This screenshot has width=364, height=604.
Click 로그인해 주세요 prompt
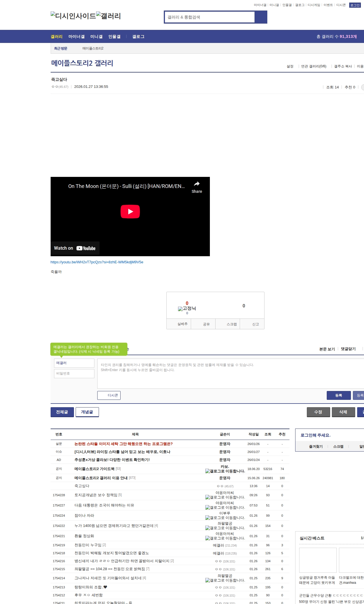(316, 435)
